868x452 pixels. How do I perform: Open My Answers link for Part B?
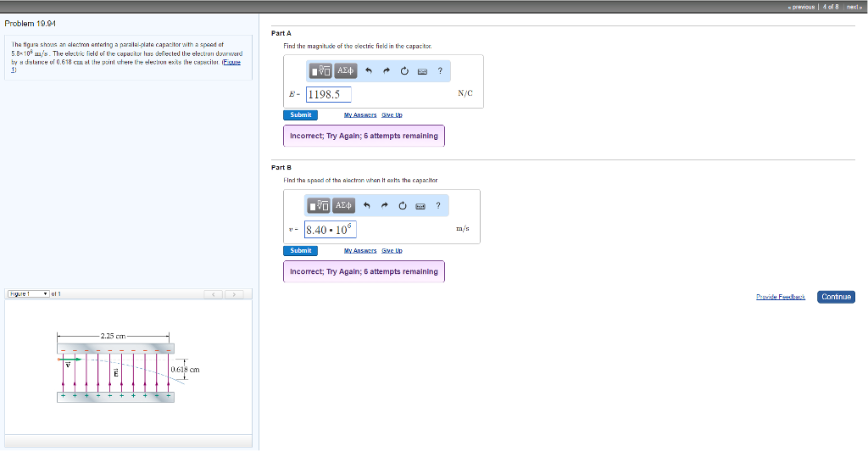360,251
